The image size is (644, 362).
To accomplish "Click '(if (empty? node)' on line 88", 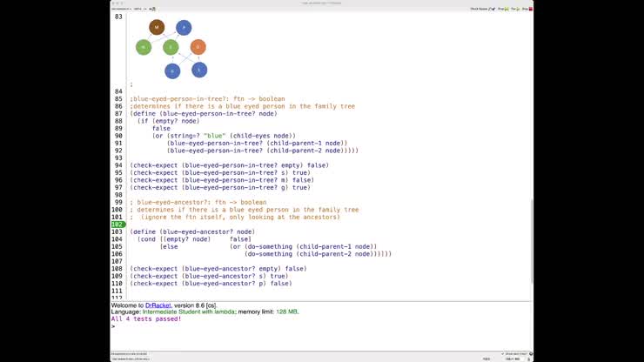I will [x=169, y=121].
